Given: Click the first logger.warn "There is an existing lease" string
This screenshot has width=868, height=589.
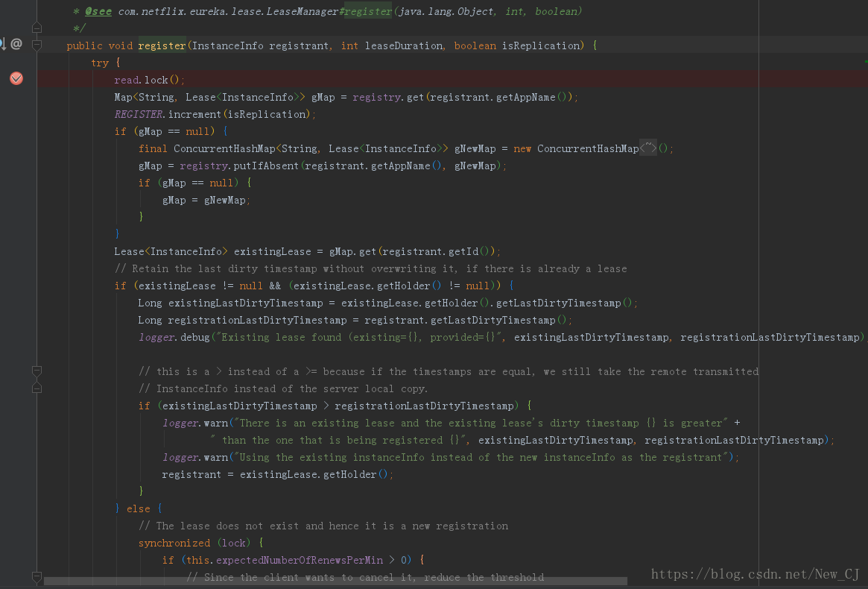Looking at the screenshot, I should [x=481, y=423].
